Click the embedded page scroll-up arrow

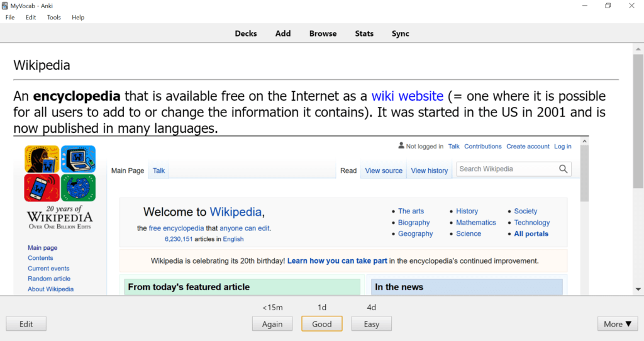pyautogui.click(x=584, y=142)
